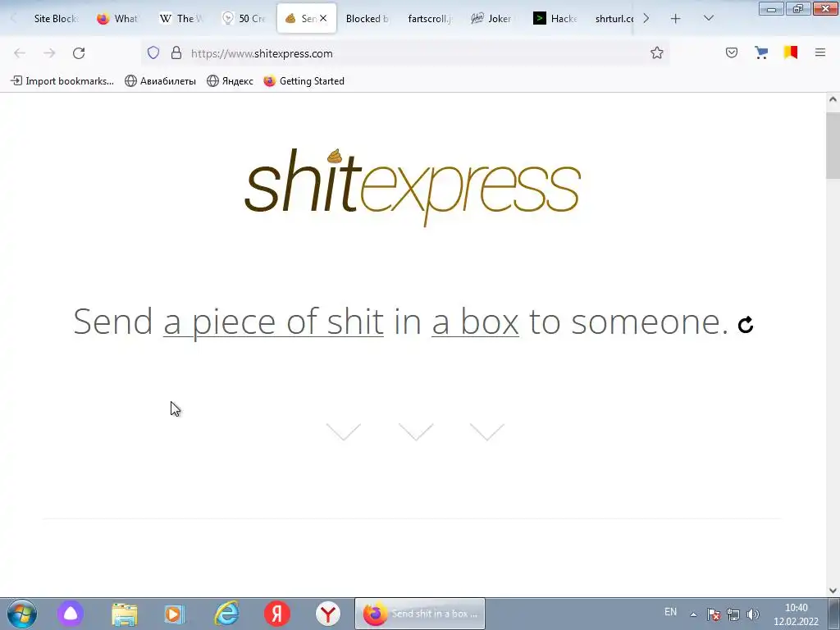
Task: Open the Яндекс bookmark
Action: click(231, 81)
